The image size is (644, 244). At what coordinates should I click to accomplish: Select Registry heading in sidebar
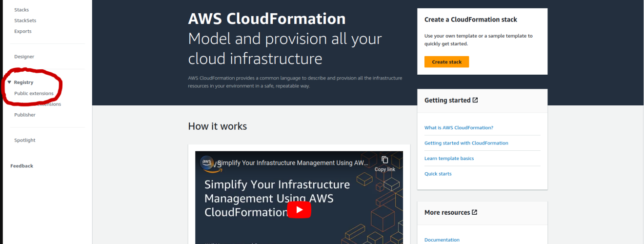point(23,82)
